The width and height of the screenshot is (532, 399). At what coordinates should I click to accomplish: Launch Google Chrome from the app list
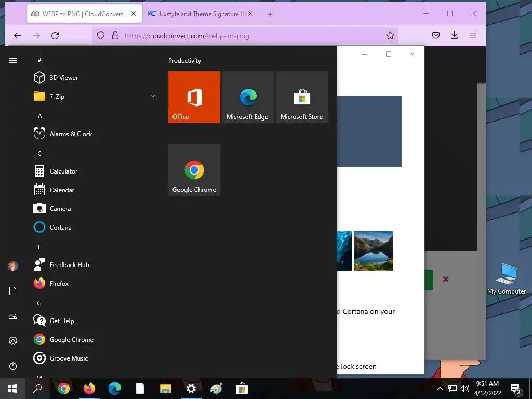pos(71,340)
